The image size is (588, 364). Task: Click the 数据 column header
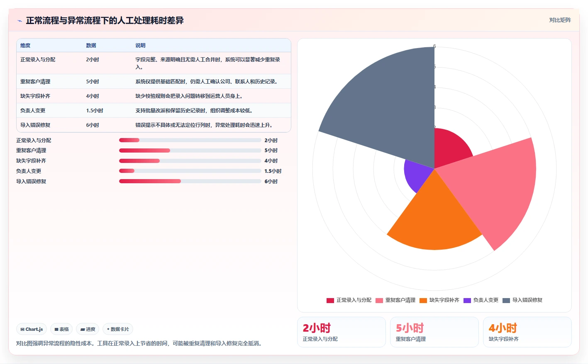[x=91, y=46]
